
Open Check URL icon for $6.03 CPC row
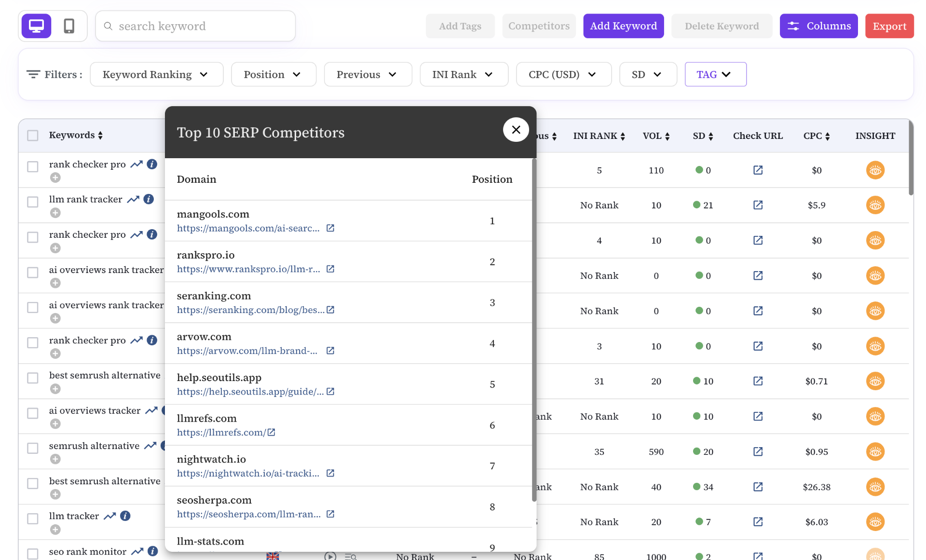coord(758,522)
